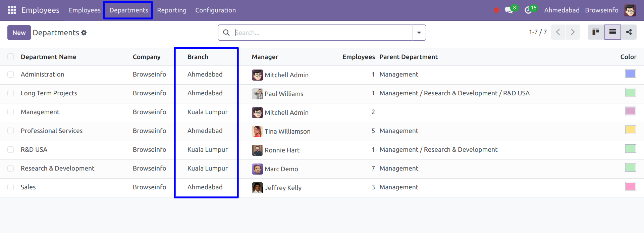
Task: Open the Browseinfo company switcher
Action: click(601, 10)
